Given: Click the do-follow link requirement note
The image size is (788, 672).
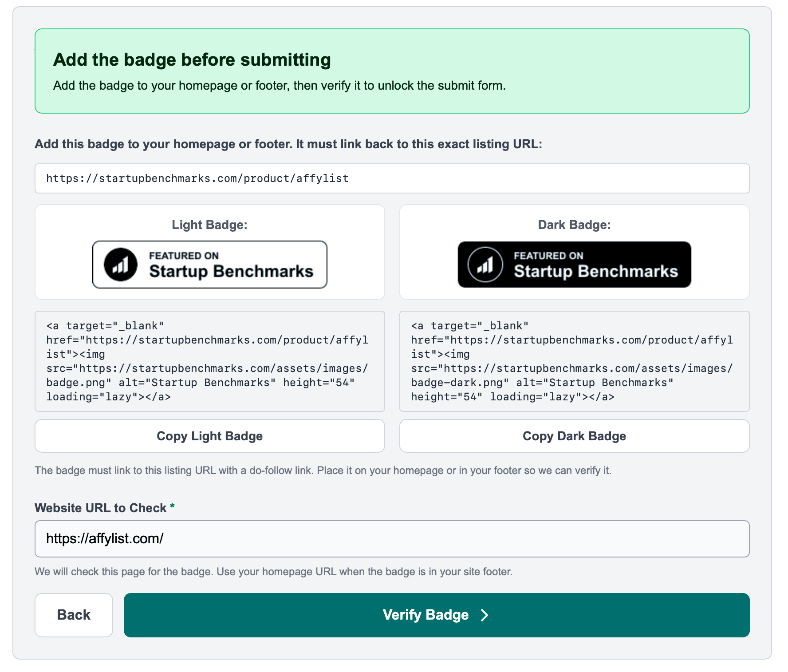Looking at the screenshot, I should (323, 470).
